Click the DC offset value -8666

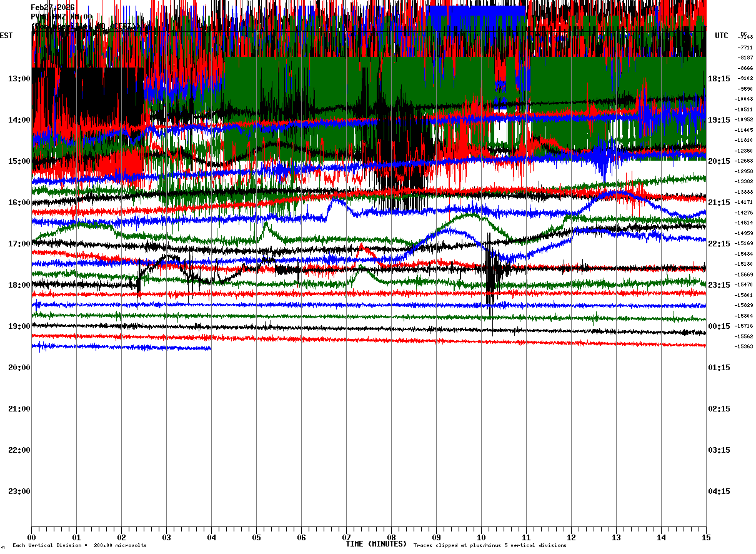click(745, 68)
